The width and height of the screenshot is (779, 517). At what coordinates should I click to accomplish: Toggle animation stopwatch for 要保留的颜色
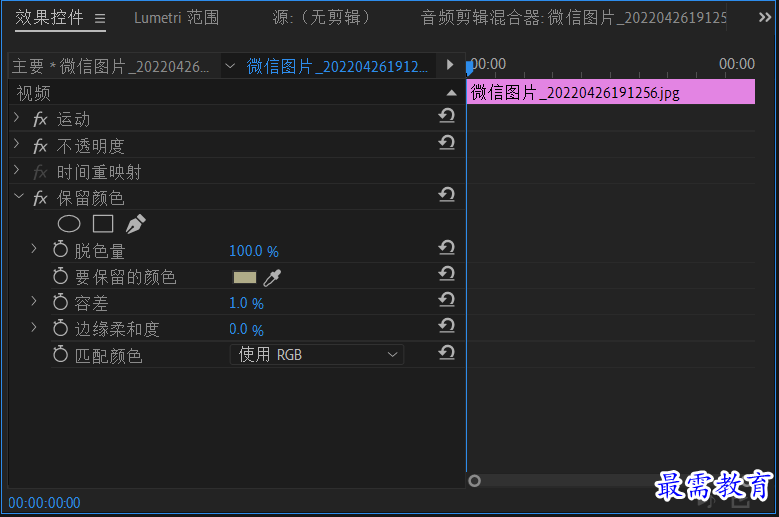(61, 276)
